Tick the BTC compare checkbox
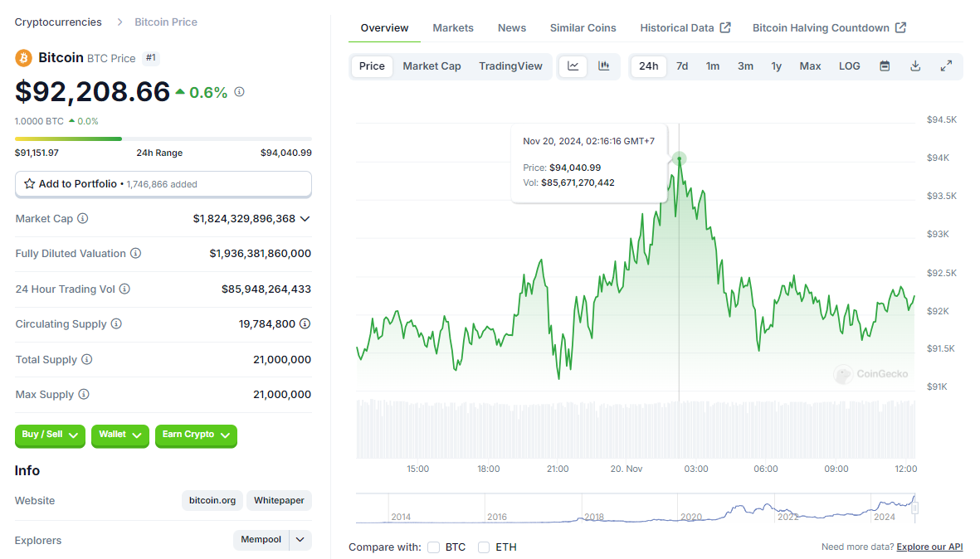980x559 pixels. tap(434, 547)
